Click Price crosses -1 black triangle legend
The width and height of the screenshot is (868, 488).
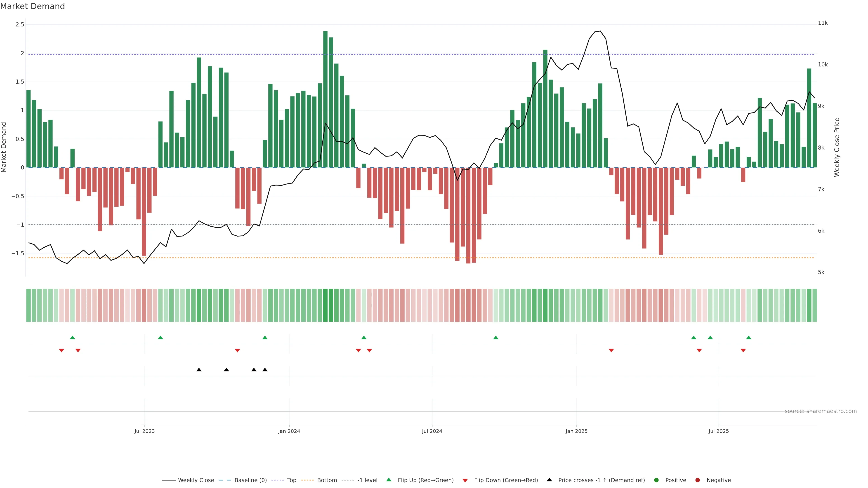tap(549, 480)
